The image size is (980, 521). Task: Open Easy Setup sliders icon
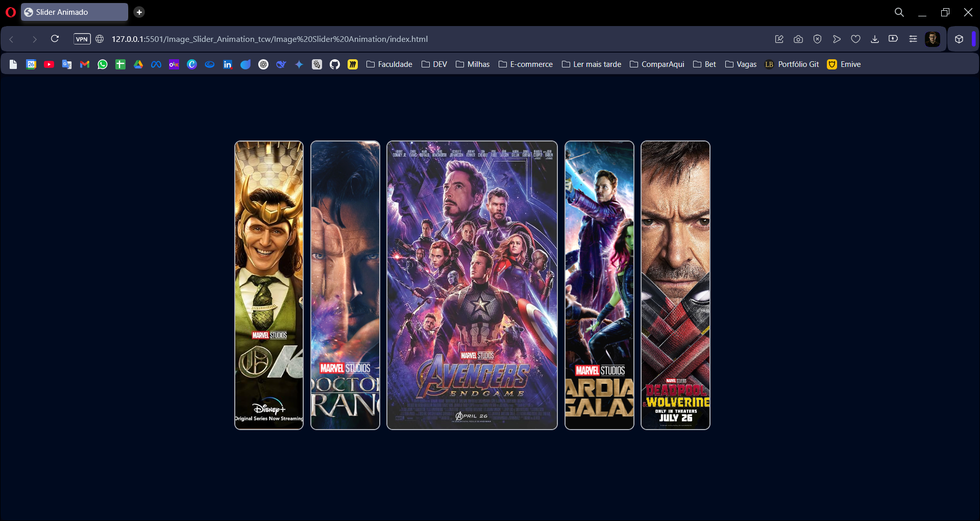click(913, 39)
